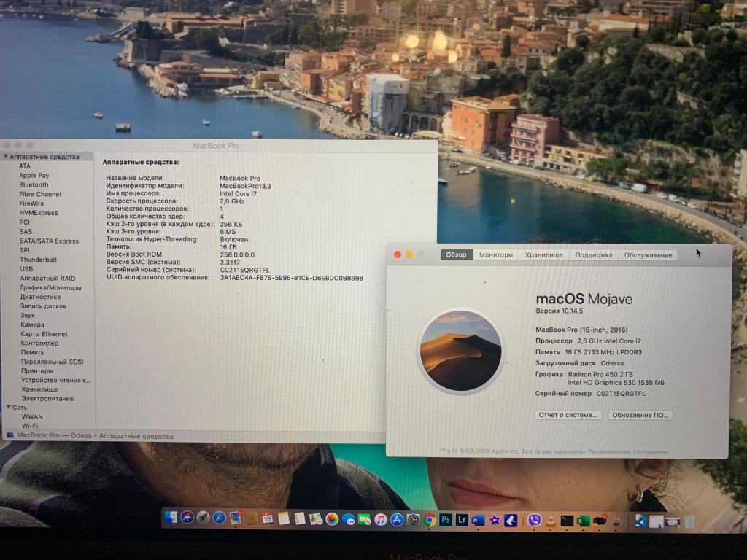Click the hardware UUID value 3A1AEC4A-F876…
Viewport: 747px width, 560px height.
pos(292,278)
